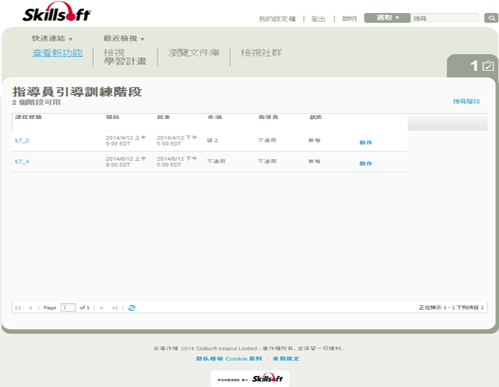
Task: Click the 2014/6/12 5:00 EDT end cell
Action: 177,161
